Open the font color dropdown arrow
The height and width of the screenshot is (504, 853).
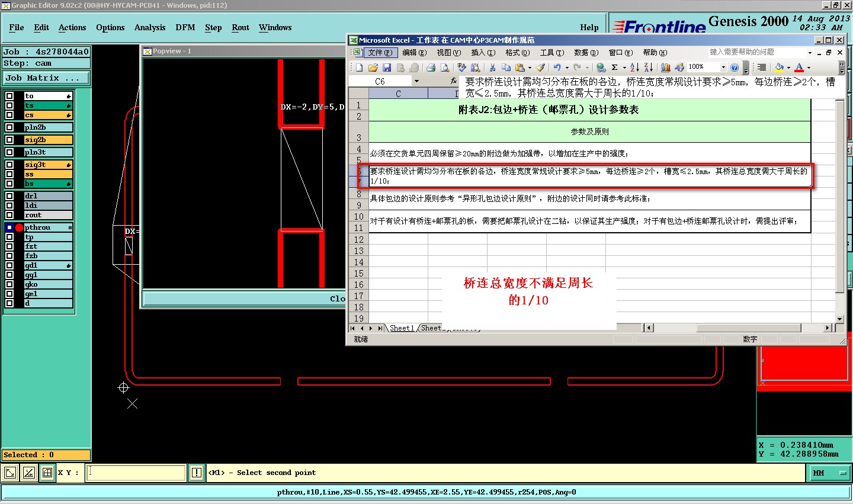coord(809,68)
